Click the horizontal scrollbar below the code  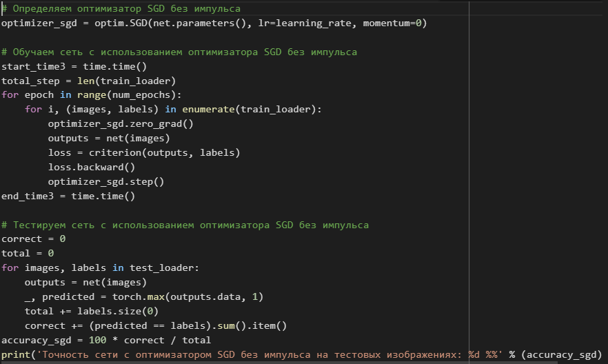[279, 363]
